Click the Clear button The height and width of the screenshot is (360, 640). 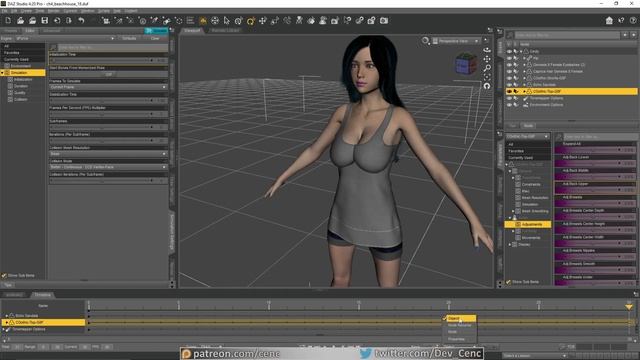coord(155,38)
